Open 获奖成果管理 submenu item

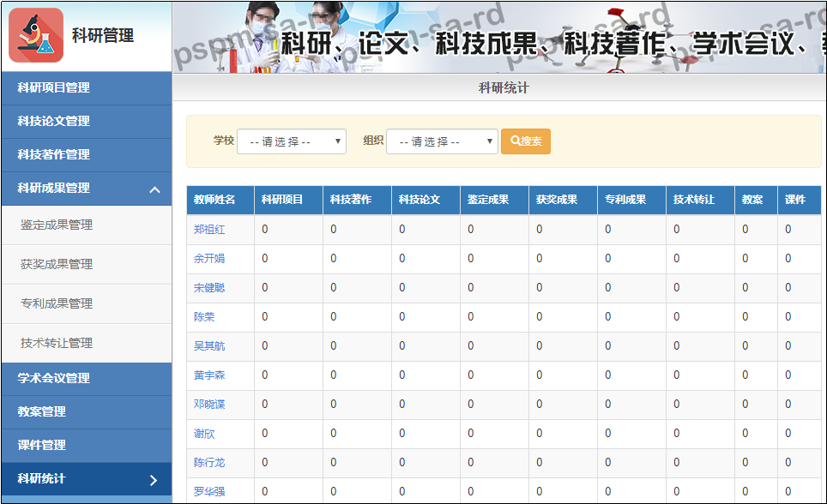(x=57, y=265)
